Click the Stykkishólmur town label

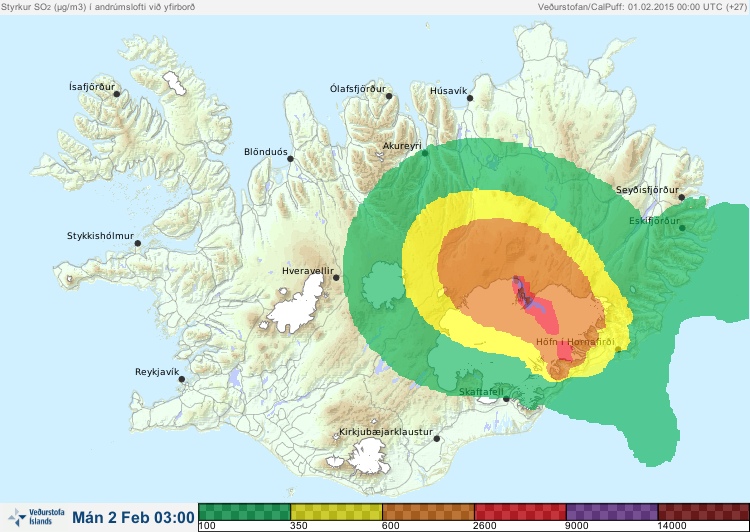tap(100, 236)
